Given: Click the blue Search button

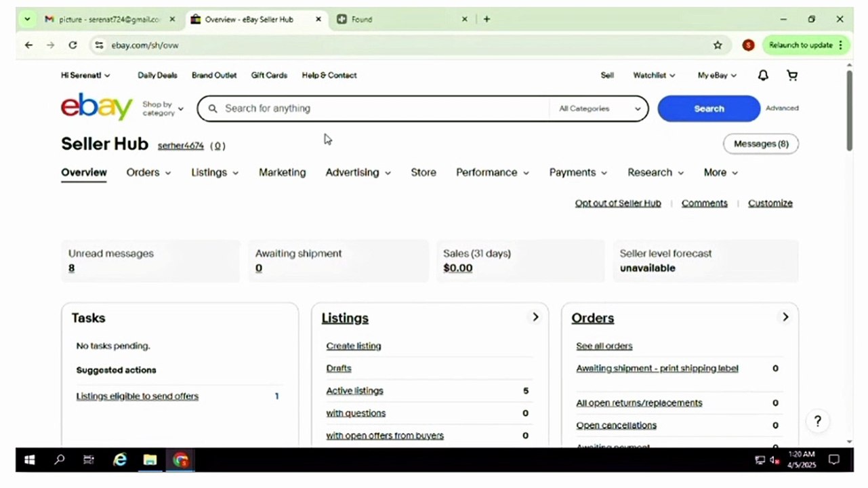Looking at the screenshot, I should [709, 108].
